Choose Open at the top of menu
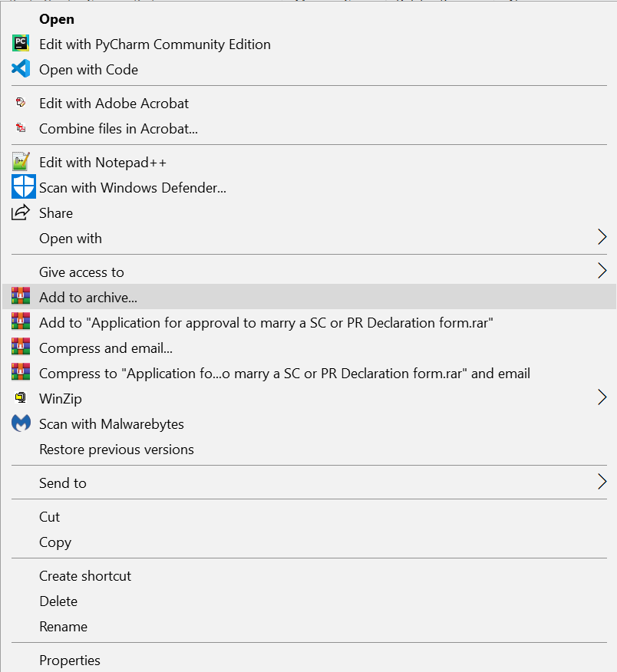Screen dimensions: 617x672 click(x=57, y=19)
